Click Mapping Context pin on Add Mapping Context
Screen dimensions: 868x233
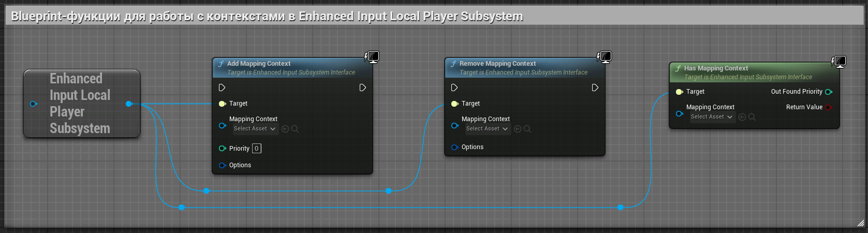[x=222, y=125]
